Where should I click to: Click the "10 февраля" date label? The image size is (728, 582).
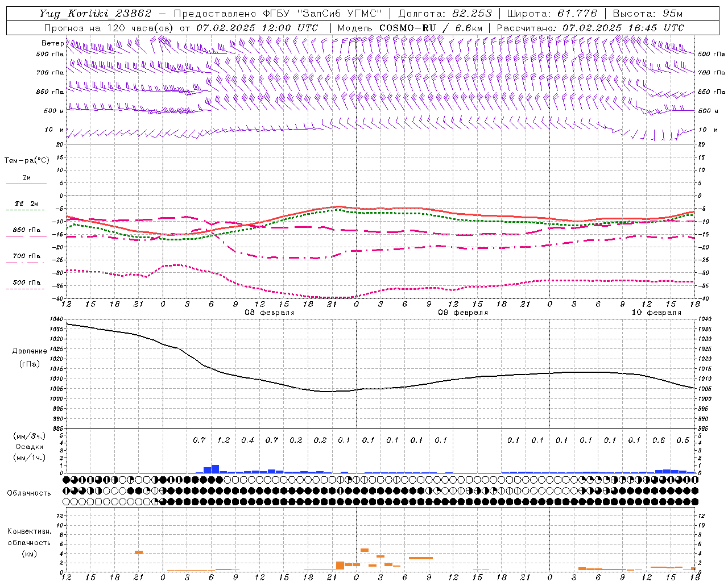point(656,313)
